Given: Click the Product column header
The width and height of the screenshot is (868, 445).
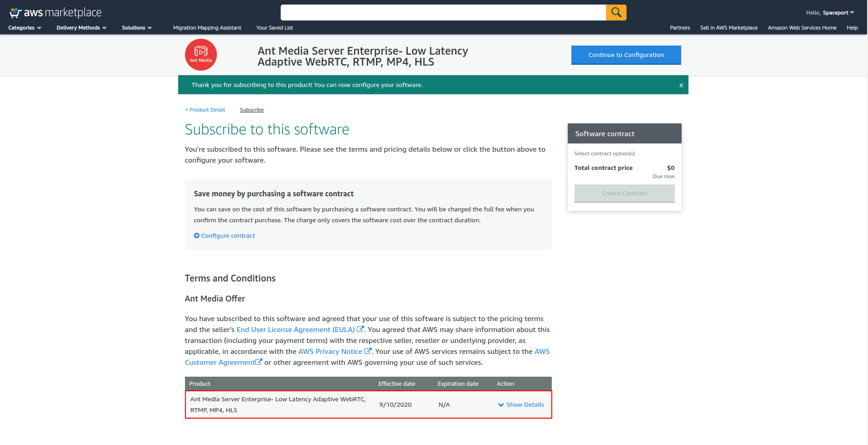Looking at the screenshot, I should 200,384.
